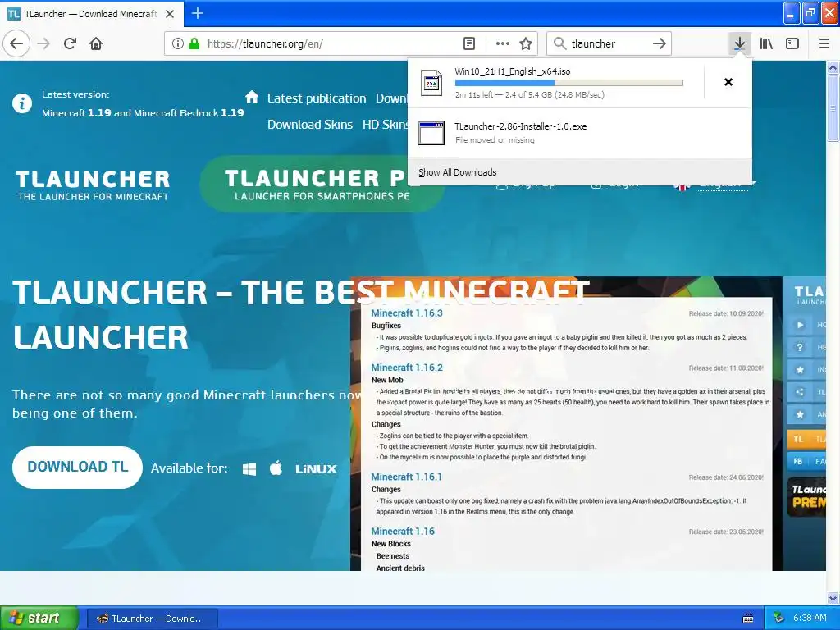Click the tlauncher search box

(609, 43)
